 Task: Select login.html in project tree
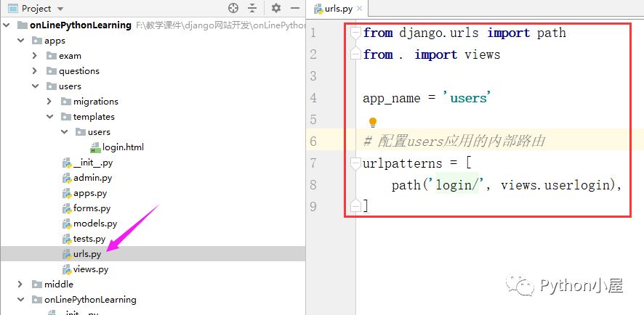click(124, 147)
